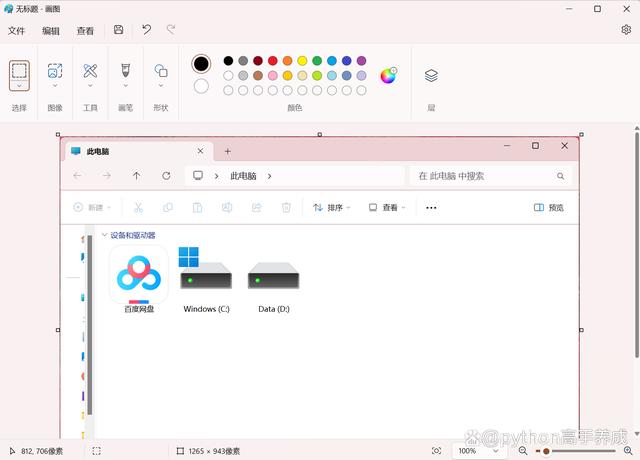Expand the Tools dropdown chevron
This screenshot has width=640, height=460.
click(90, 86)
